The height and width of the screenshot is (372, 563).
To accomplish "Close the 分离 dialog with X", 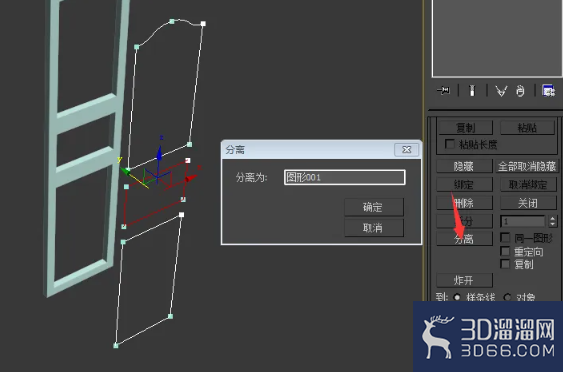I will [x=406, y=149].
